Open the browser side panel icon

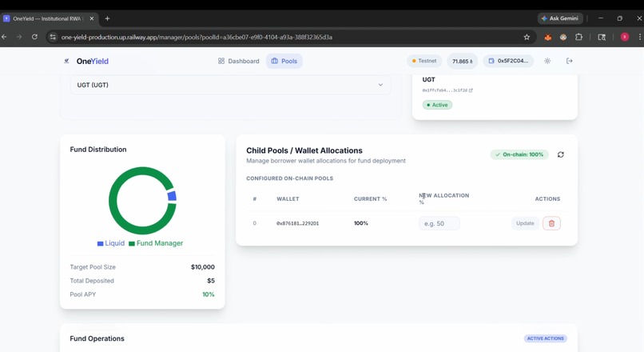tap(602, 37)
